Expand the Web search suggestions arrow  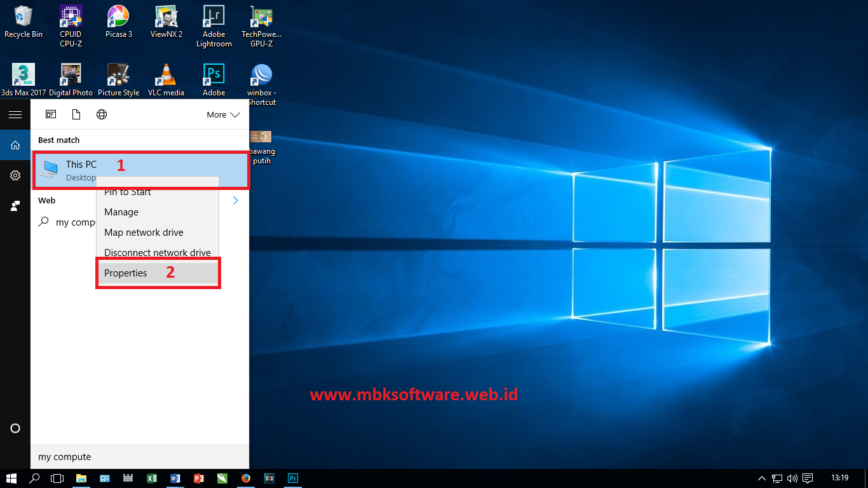tap(235, 200)
